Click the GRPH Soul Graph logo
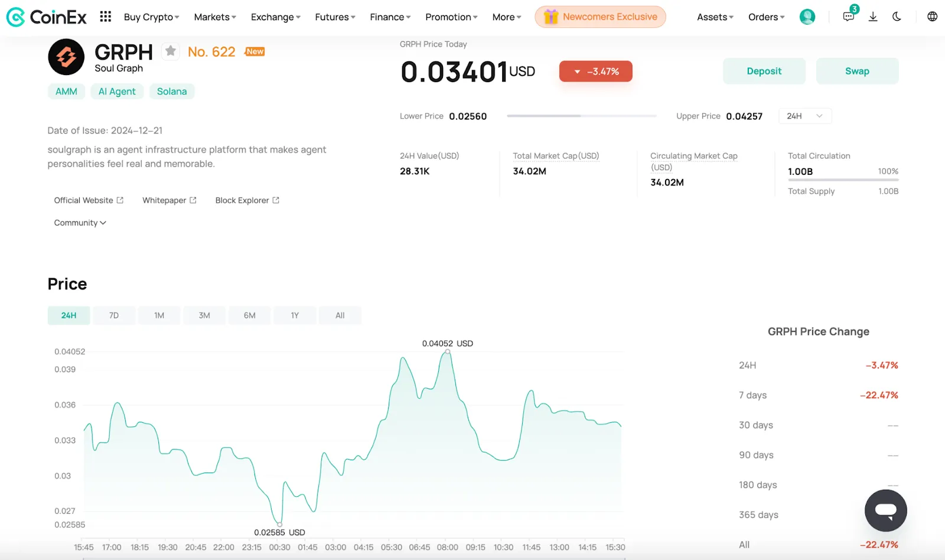 [x=66, y=57]
